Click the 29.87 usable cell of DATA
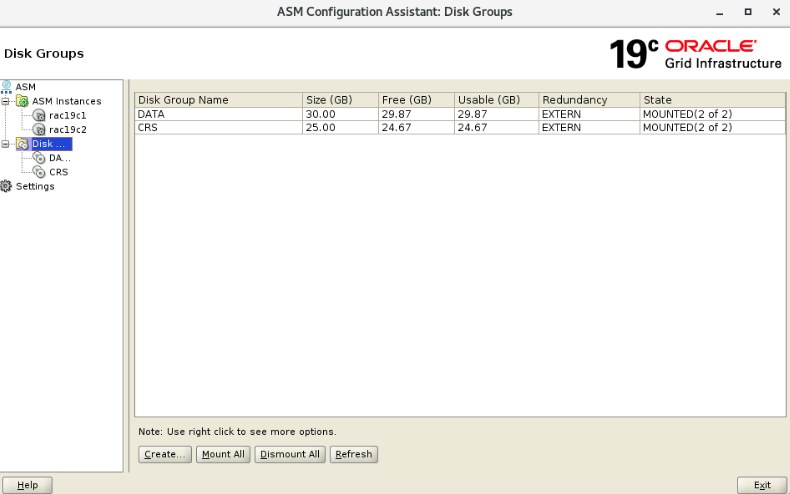This screenshot has height=494, width=790. pos(496,114)
